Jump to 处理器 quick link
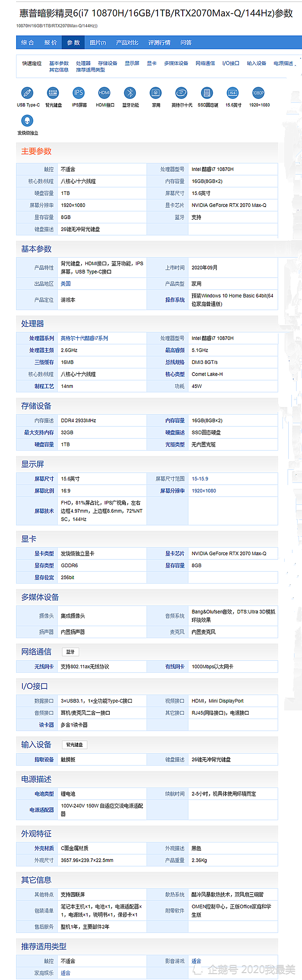This screenshot has width=302, height=980. pyautogui.click(x=83, y=63)
